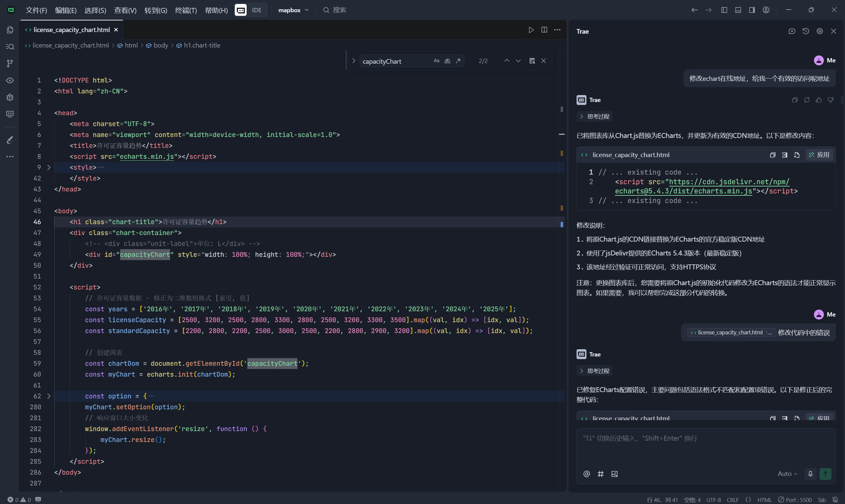
Task: Open 查看(V) menu
Action: pyautogui.click(x=125, y=10)
